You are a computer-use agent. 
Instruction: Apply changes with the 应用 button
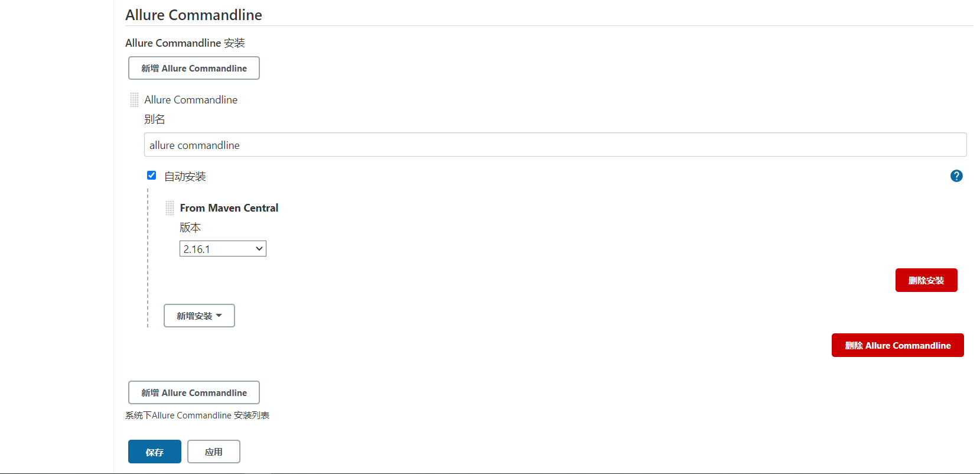point(214,452)
